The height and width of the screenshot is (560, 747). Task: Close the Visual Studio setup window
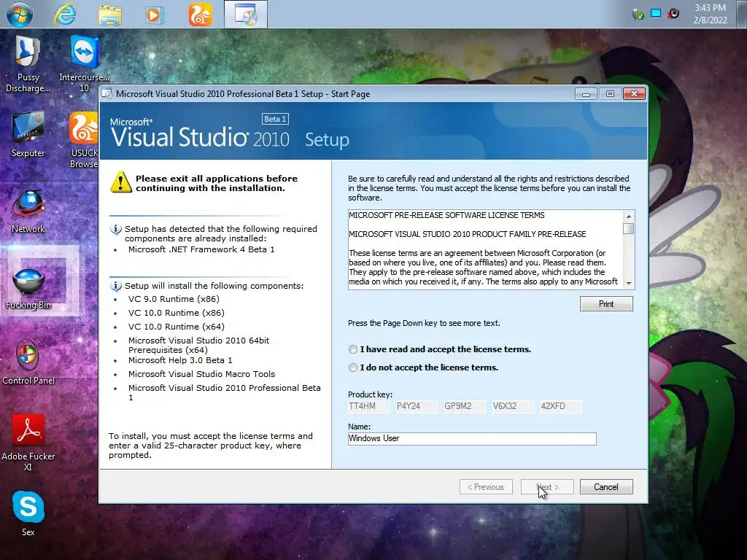pyautogui.click(x=634, y=94)
